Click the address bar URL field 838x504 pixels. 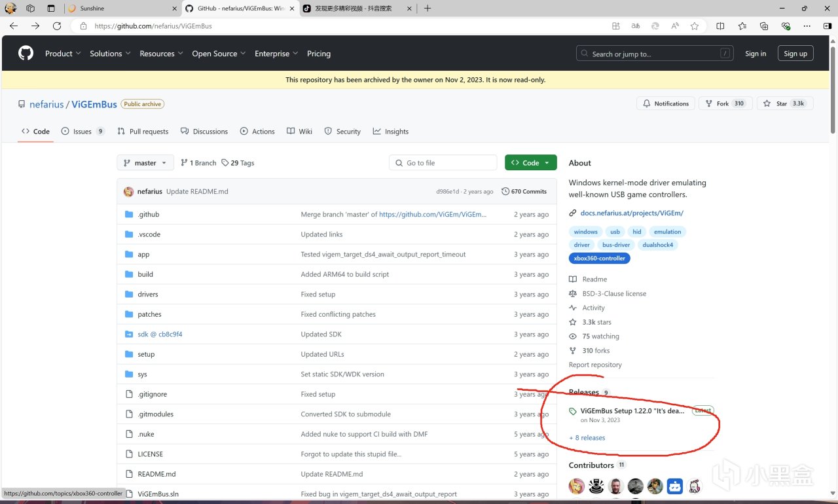pyautogui.click(x=340, y=26)
